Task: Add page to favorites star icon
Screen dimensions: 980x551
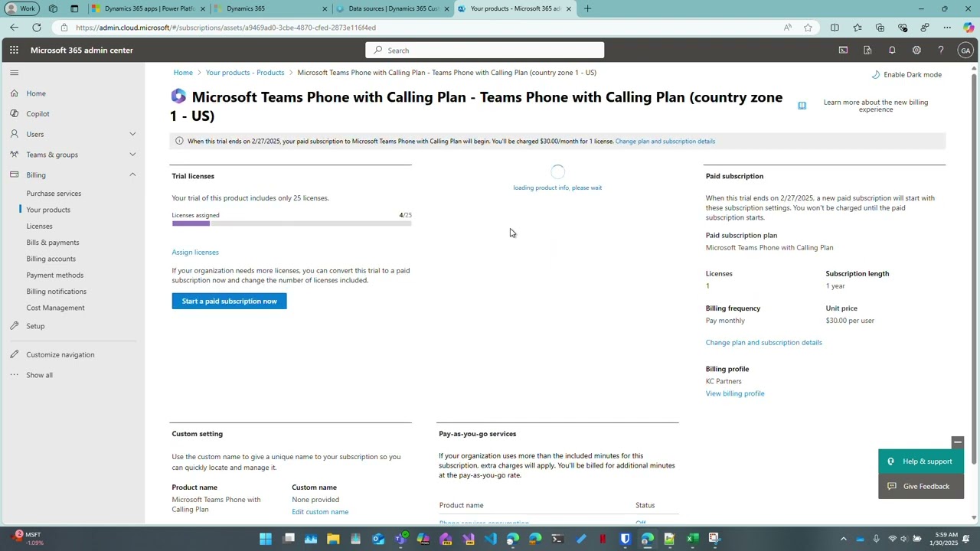Action: [808, 28]
